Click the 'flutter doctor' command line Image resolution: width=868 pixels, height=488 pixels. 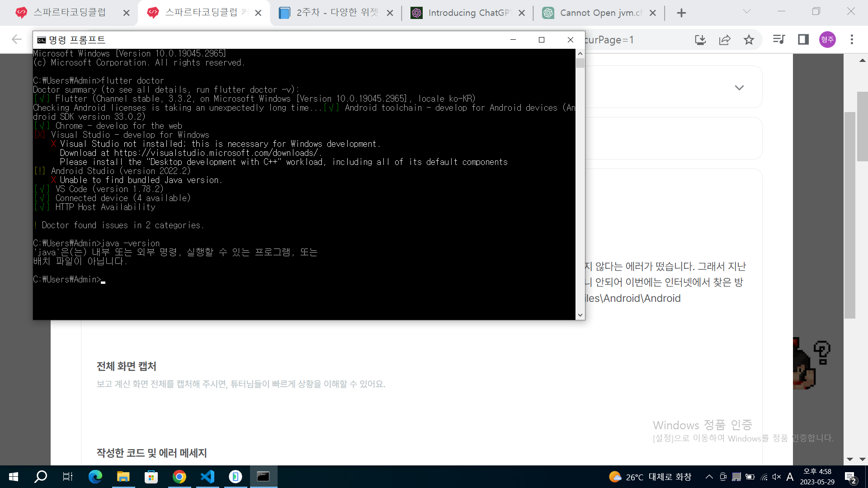click(x=99, y=80)
